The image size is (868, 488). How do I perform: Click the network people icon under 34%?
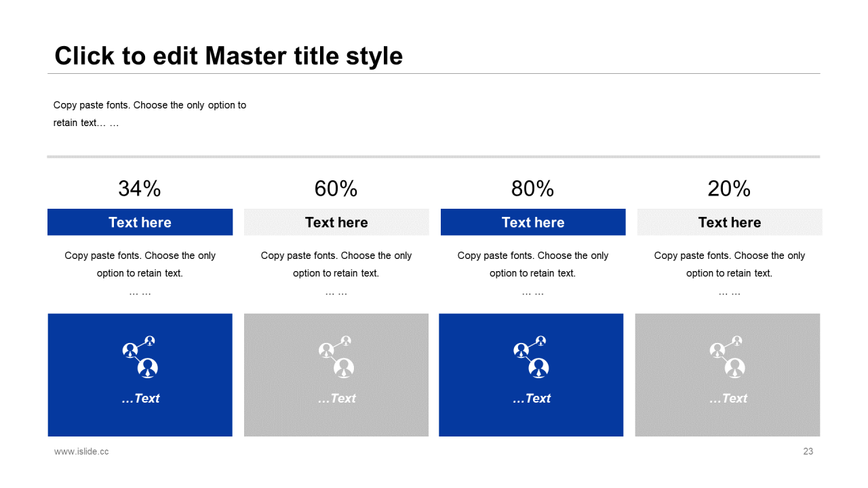tap(140, 357)
